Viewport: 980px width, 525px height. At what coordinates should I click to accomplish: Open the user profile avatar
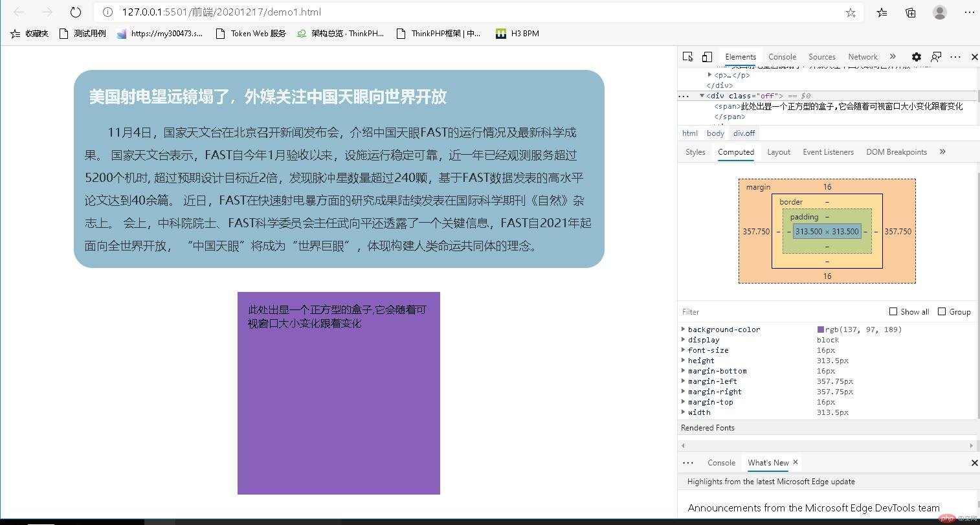[x=940, y=12]
